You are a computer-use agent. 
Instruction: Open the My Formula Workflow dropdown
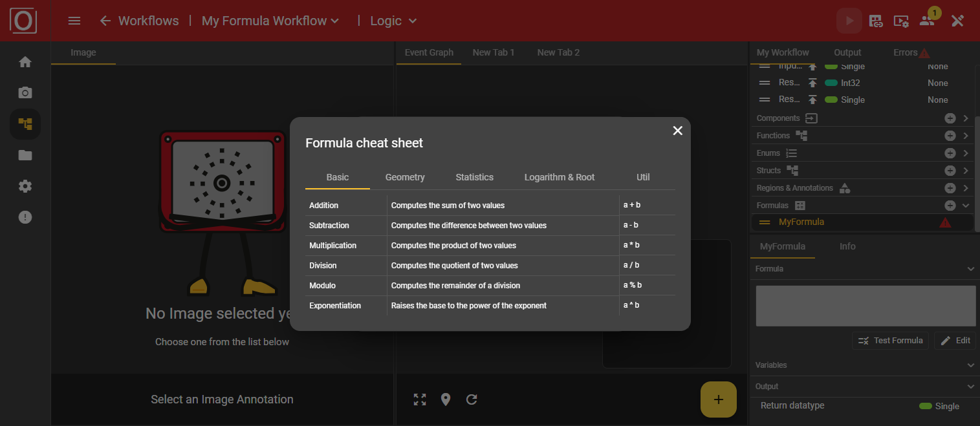270,20
